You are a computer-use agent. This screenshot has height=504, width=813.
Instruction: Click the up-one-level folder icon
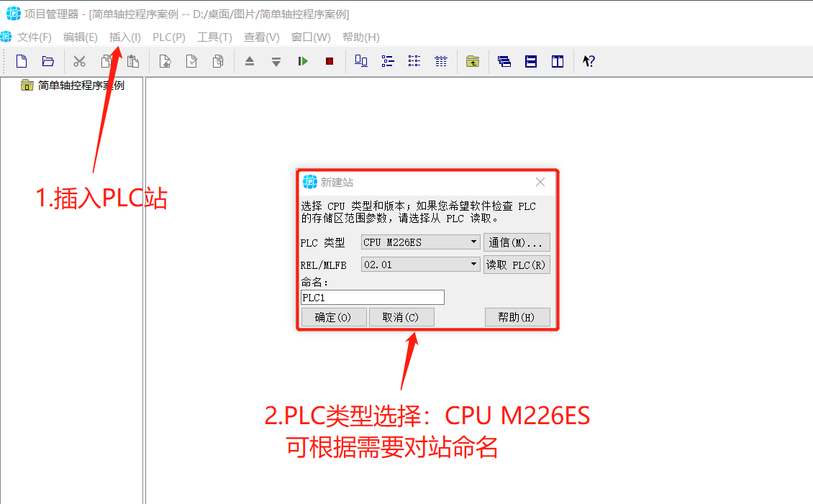tap(473, 61)
